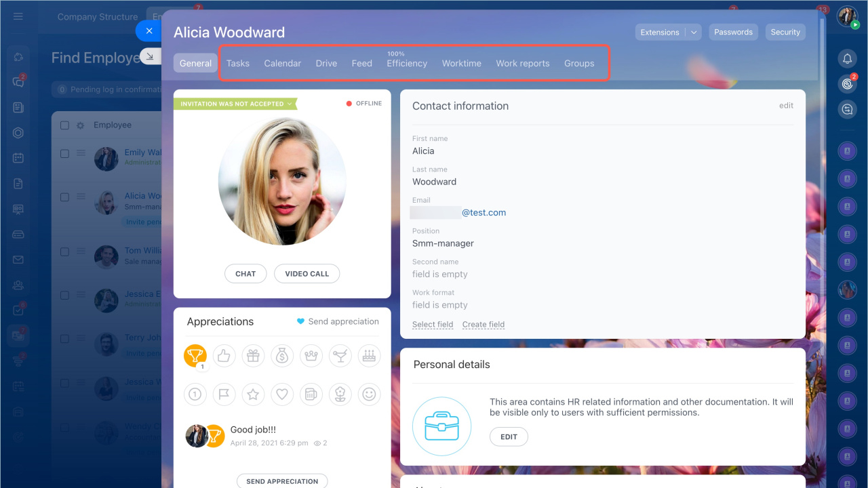Open the hamburger main menu icon

[18, 16]
